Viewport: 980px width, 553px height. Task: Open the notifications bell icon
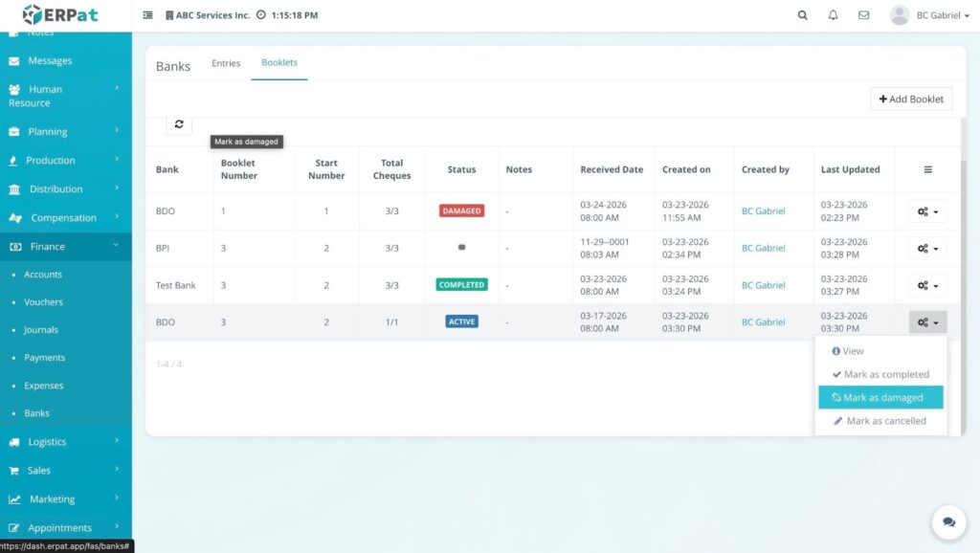pyautogui.click(x=833, y=15)
